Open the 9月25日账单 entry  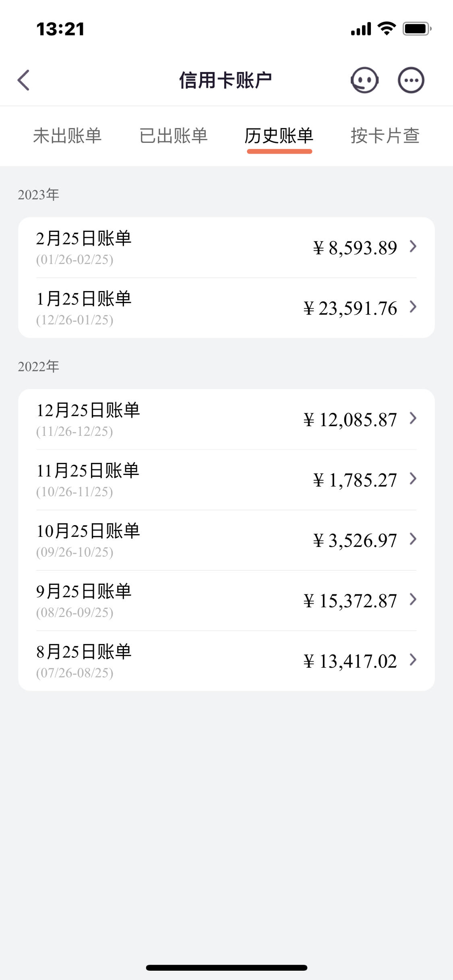pos(226,600)
